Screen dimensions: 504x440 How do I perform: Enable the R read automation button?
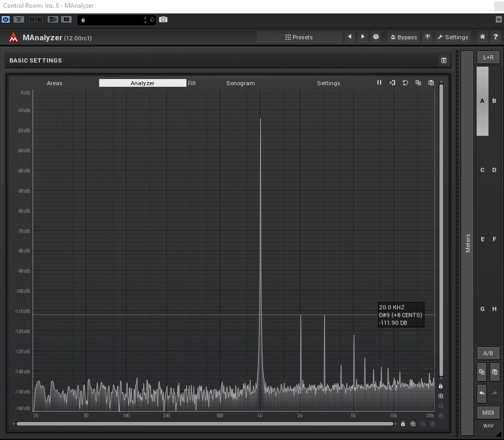pos(32,20)
